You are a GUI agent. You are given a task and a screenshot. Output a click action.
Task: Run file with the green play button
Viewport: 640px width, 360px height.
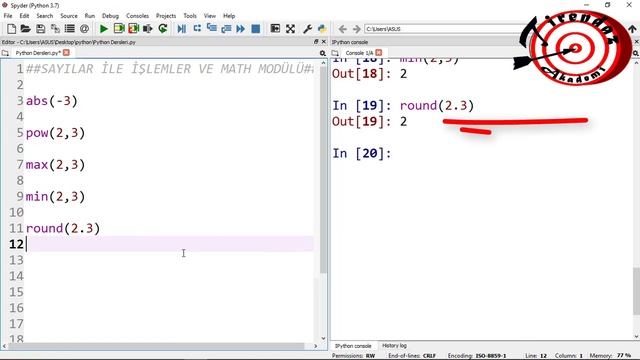104,29
